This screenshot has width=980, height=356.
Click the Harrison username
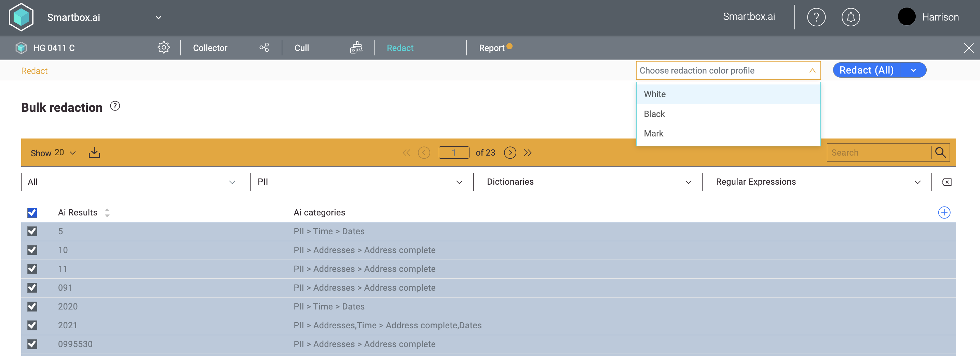click(x=940, y=17)
